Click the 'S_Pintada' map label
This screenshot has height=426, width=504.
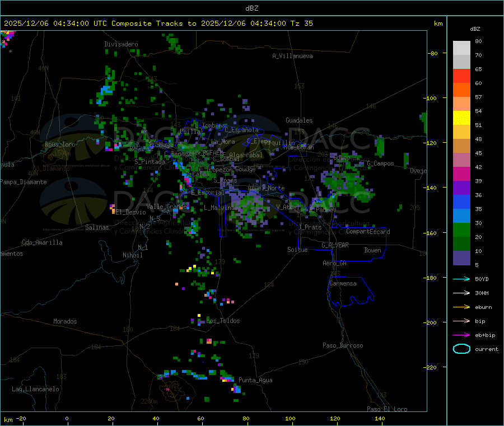point(150,162)
